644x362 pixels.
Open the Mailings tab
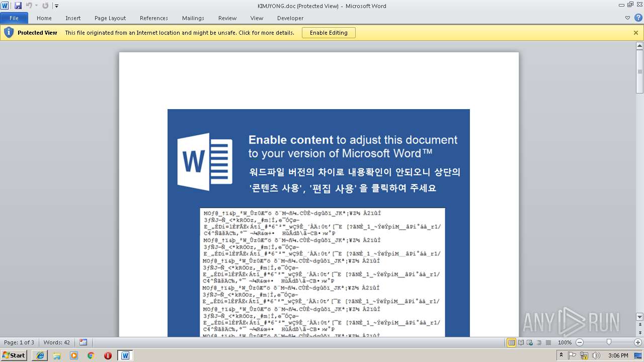[193, 18]
